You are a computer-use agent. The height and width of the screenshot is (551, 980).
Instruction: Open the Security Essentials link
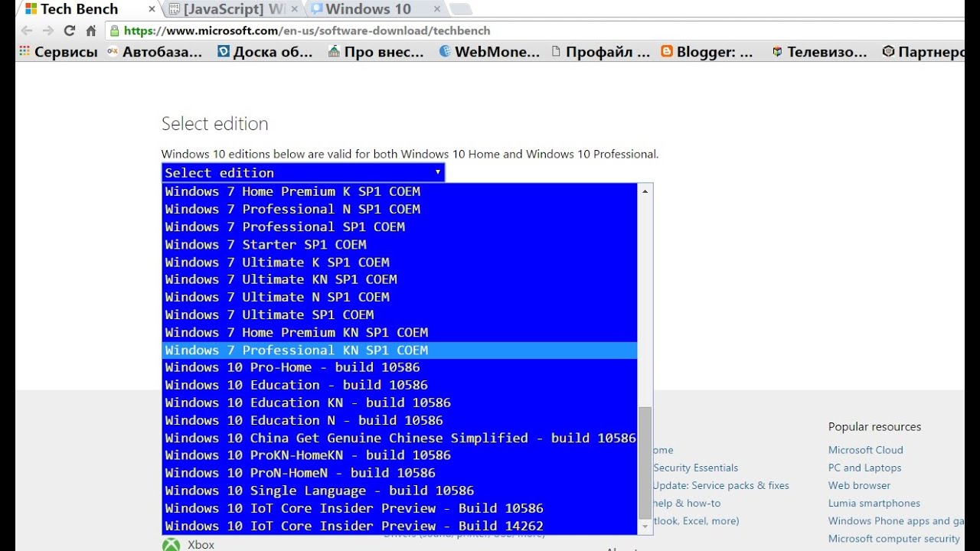click(x=695, y=468)
